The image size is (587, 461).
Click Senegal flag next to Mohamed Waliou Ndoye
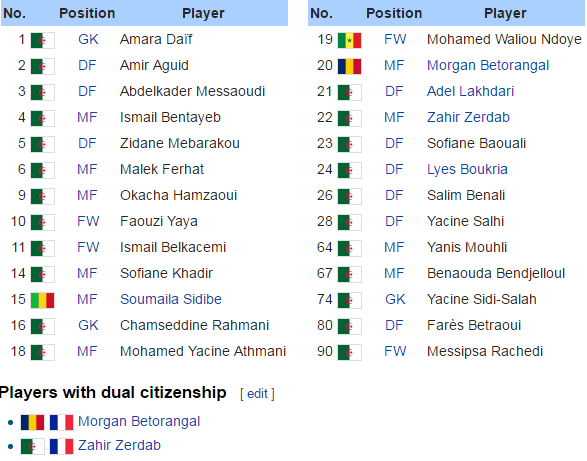(x=349, y=40)
